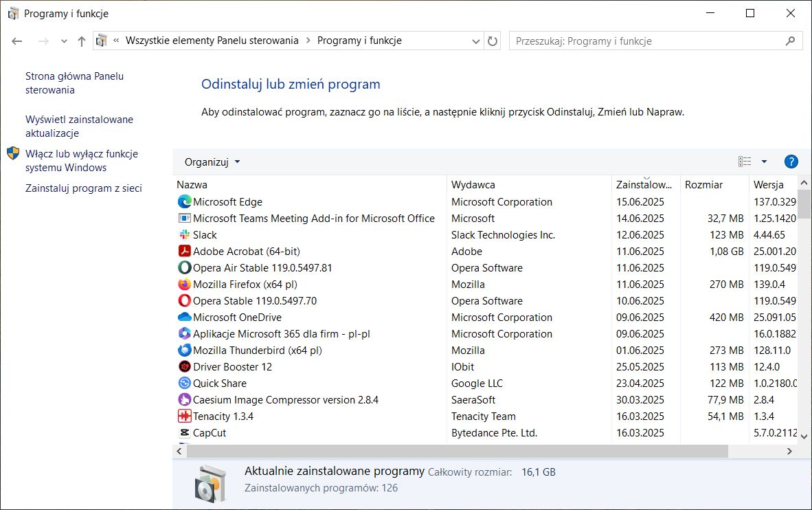This screenshot has height=510, width=812.
Task: Click the installed programs disc icon
Action: (x=210, y=484)
